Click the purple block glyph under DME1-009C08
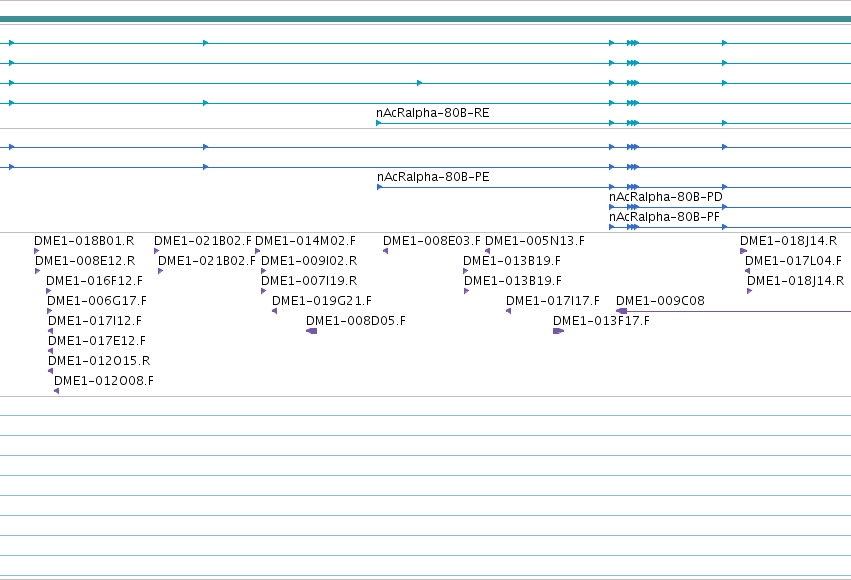Screen dimensions: 851x580 [x=621, y=311]
